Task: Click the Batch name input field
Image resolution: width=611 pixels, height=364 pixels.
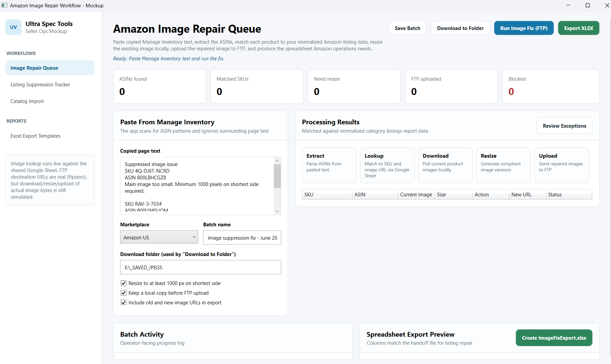Action: tap(242, 238)
